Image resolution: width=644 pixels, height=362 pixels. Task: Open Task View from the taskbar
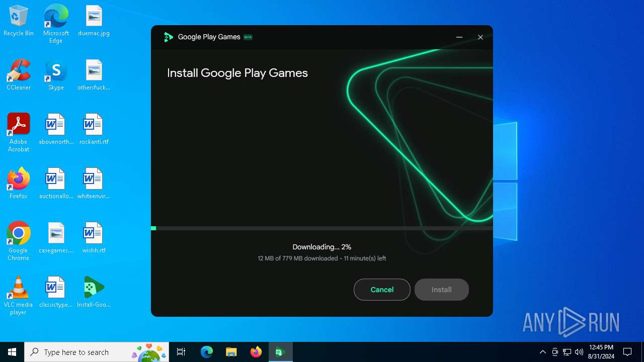point(181,352)
